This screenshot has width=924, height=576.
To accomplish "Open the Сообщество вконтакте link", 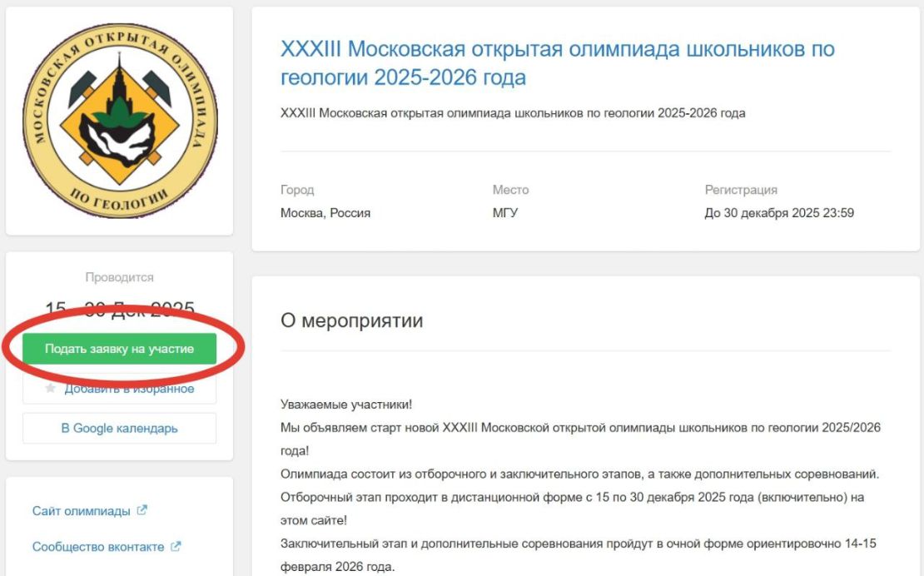I will pos(98,547).
